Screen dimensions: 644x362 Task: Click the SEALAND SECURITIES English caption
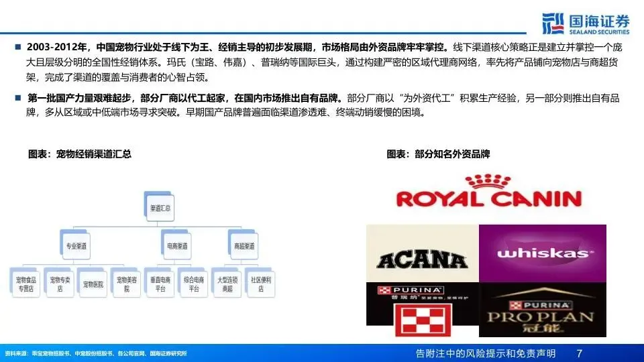pos(599,32)
